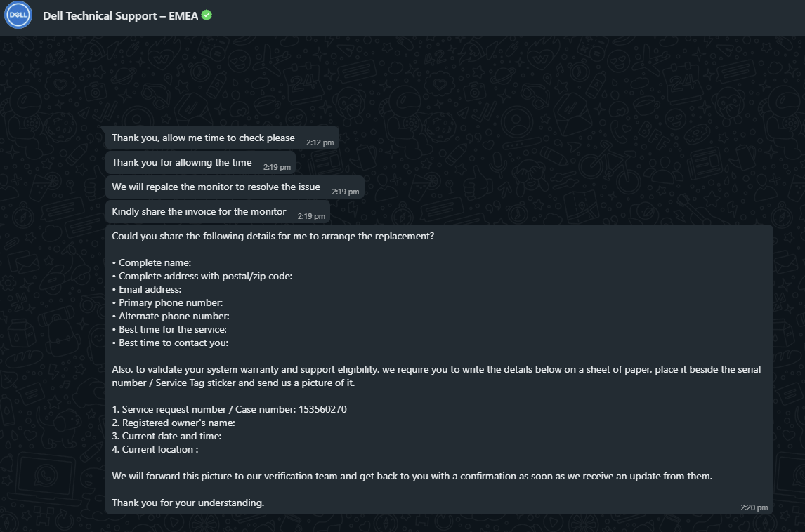Click the "Could you share the following details" line
The height and width of the screenshot is (532, 805).
point(273,237)
